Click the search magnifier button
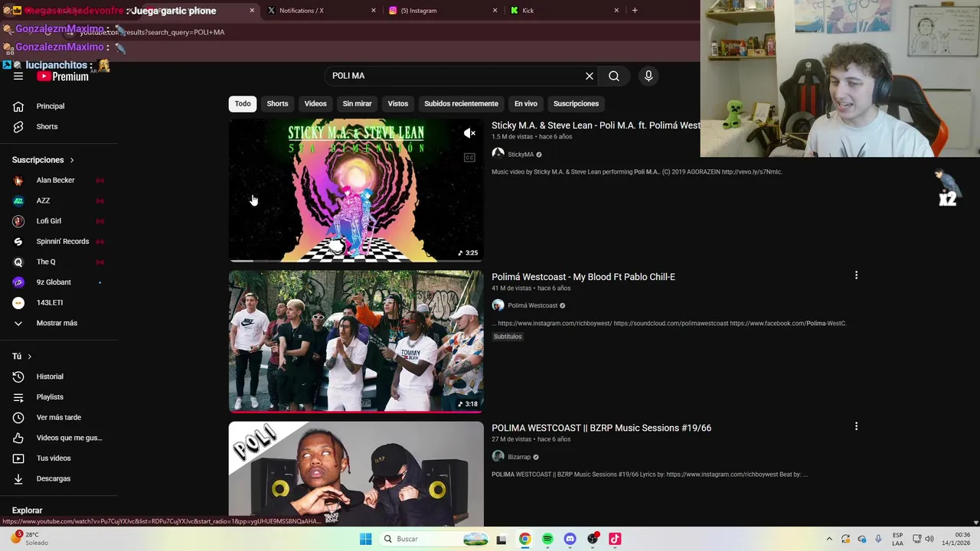 pos(614,76)
